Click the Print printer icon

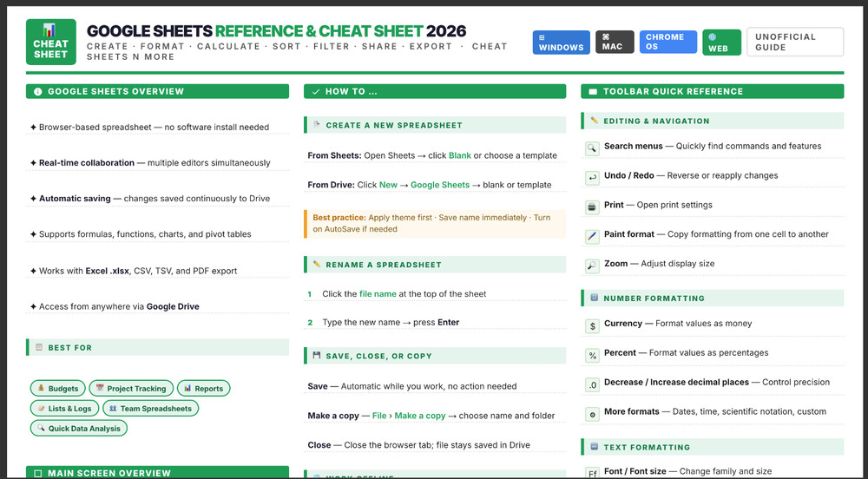592,207
